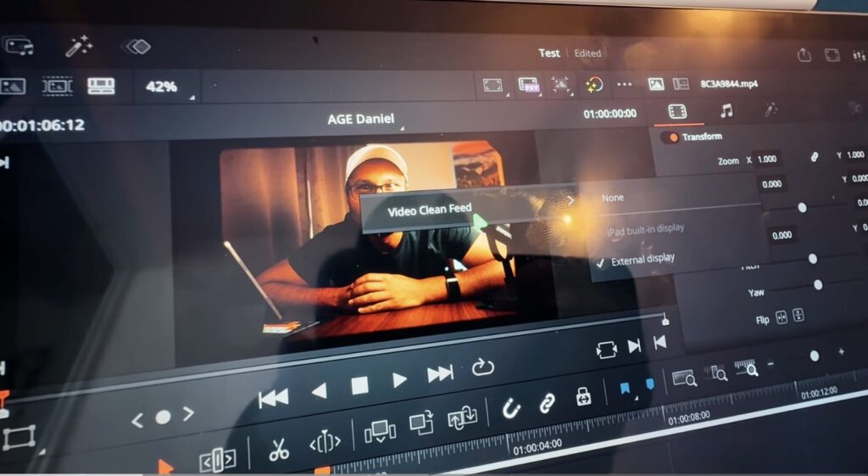Click the 01:00:04:00 ruler mark
The width and height of the screenshot is (868, 476).
537,446
